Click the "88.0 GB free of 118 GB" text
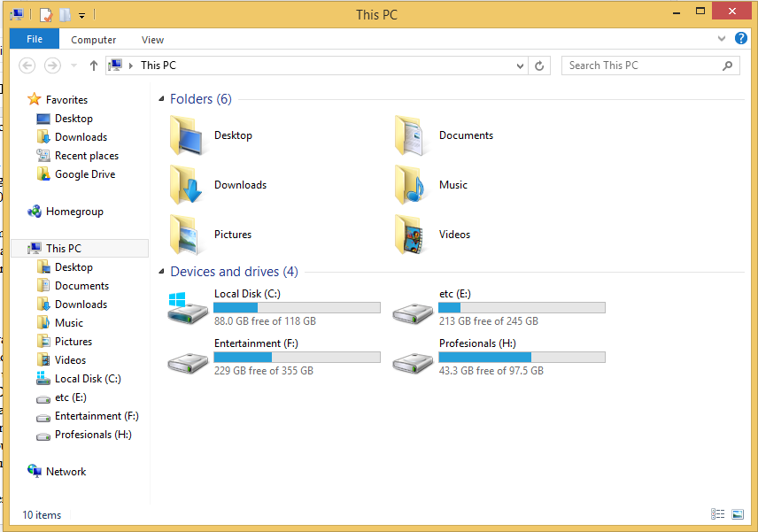The width and height of the screenshot is (758, 532). [265, 321]
